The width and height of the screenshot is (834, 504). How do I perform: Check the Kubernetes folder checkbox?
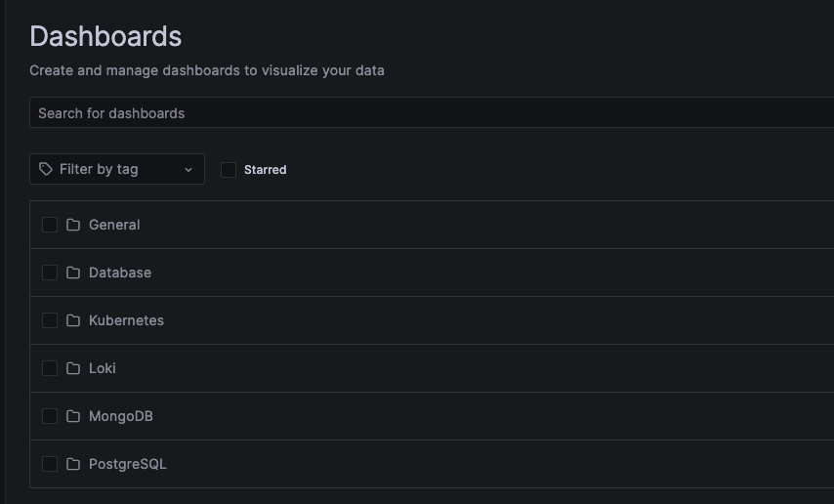(50, 320)
